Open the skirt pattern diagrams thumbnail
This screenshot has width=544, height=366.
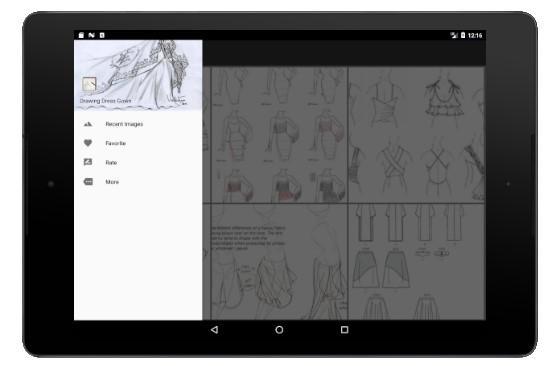(416, 262)
